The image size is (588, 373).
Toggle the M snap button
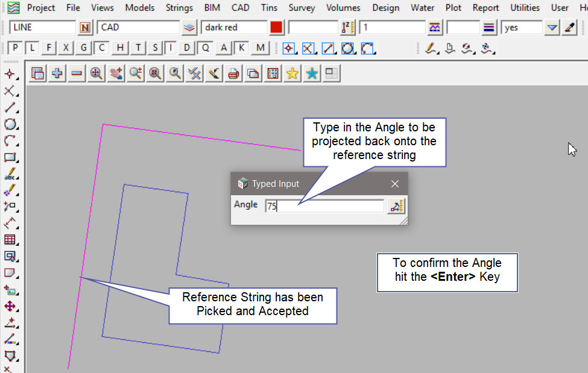point(260,48)
